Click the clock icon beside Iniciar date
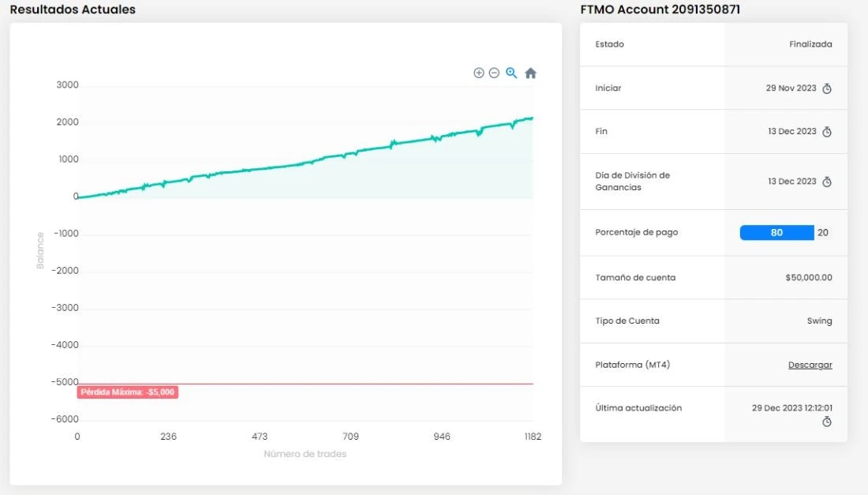The image size is (868, 495). (826, 88)
